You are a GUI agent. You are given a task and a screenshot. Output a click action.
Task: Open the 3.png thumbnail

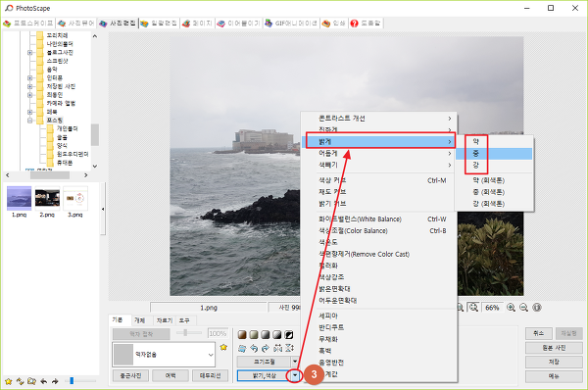click(x=75, y=202)
